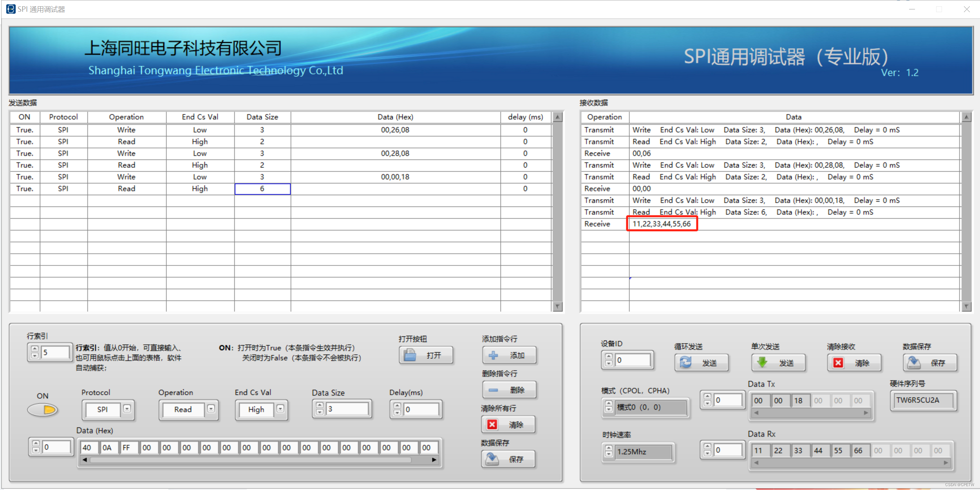Screen dimensions: 980x490
Task: Click the Data Size stepper to increment value
Action: 319,404
